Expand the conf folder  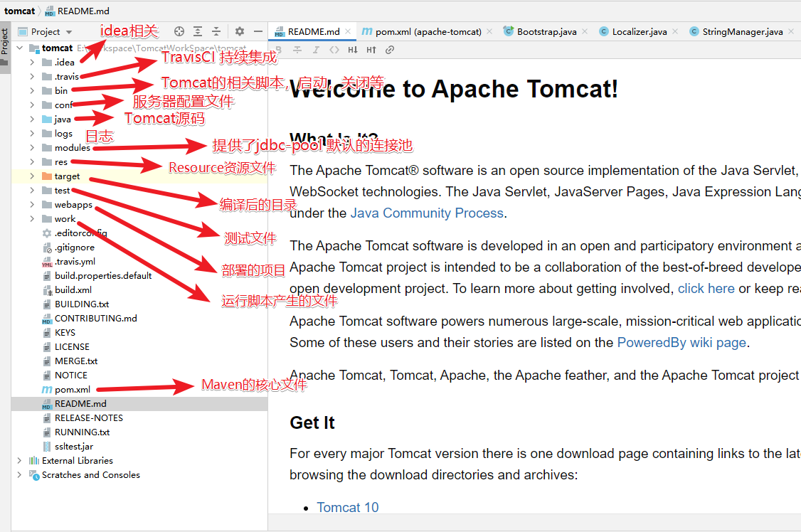click(x=32, y=105)
